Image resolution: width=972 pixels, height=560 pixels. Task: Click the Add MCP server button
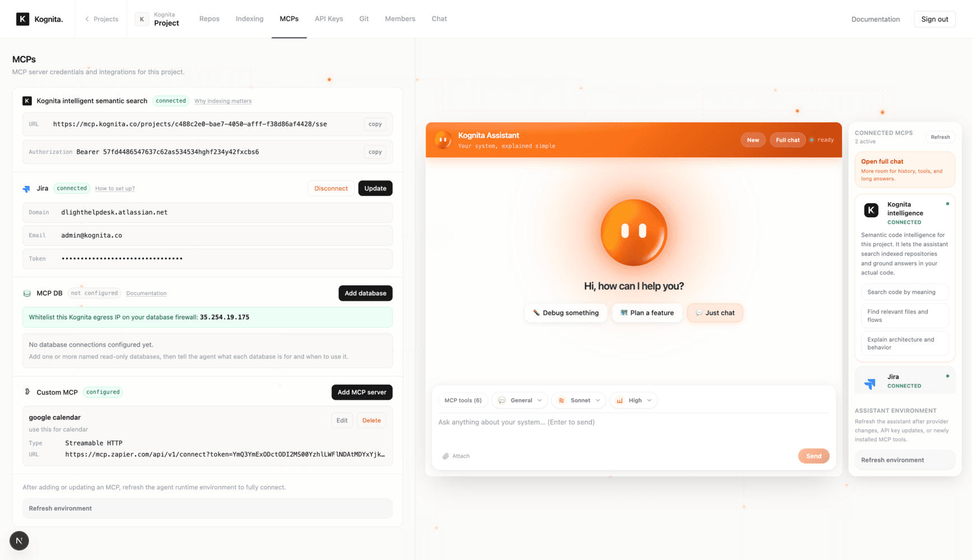click(362, 393)
